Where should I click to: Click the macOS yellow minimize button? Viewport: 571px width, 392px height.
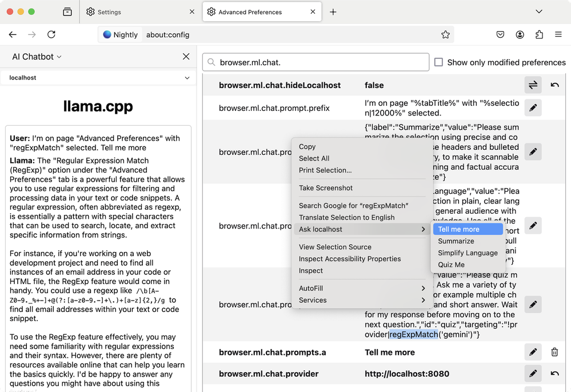click(21, 11)
